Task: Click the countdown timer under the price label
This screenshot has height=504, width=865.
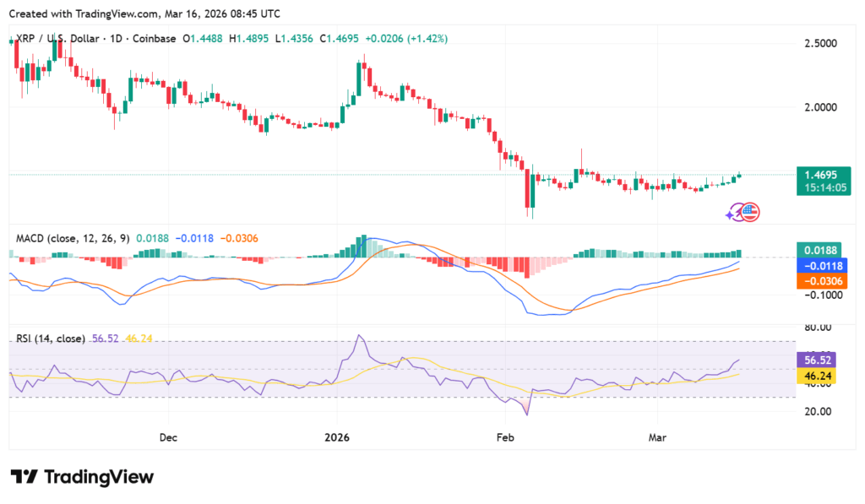Action: click(826, 186)
